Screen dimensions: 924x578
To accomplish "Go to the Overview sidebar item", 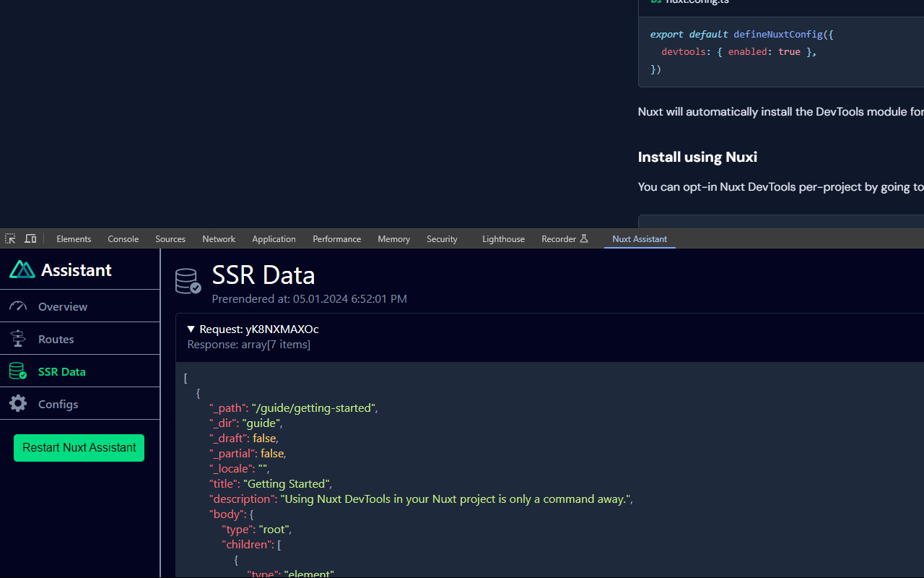I will (x=63, y=306).
